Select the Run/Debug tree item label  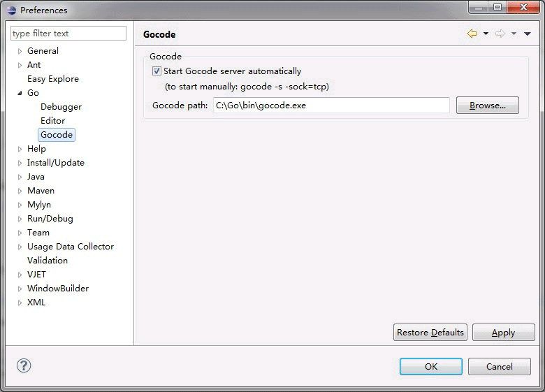tap(50, 219)
